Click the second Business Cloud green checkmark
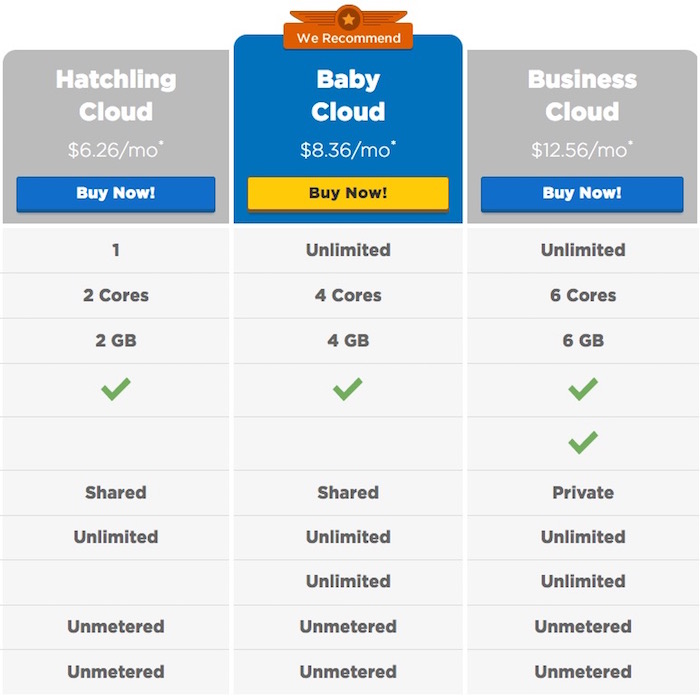 pos(583,442)
